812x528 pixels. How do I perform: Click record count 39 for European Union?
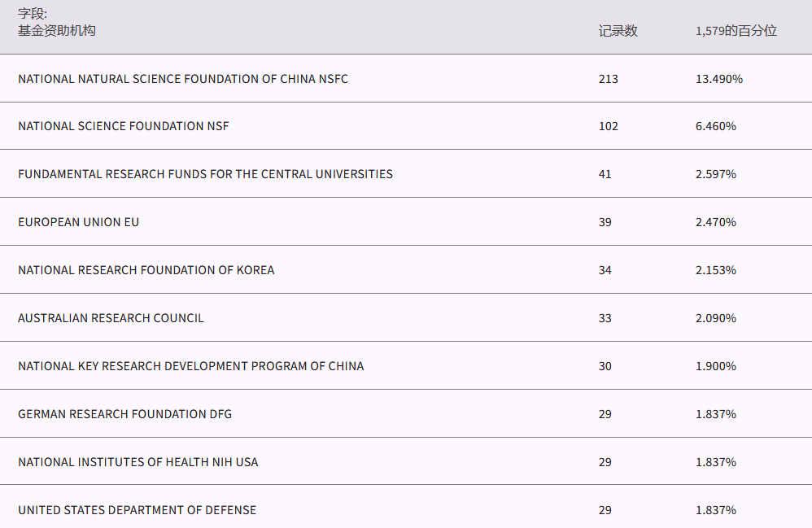click(605, 222)
